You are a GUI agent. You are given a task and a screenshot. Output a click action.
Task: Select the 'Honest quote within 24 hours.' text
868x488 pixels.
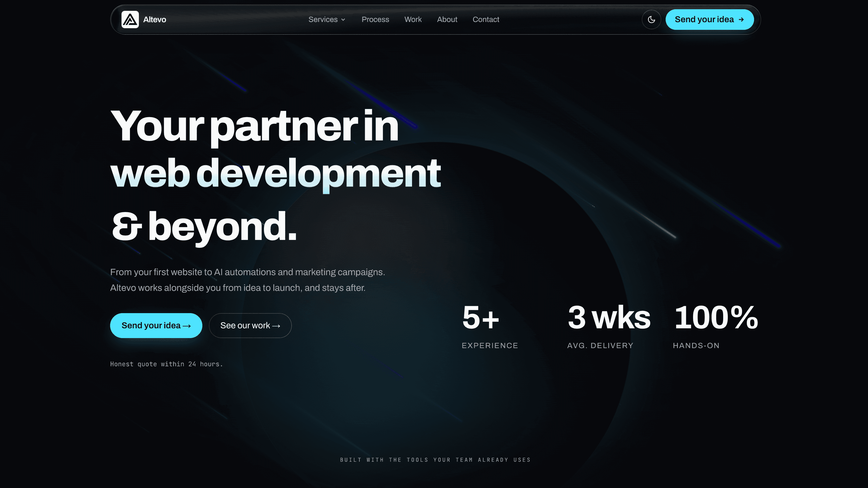(x=167, y=364)
